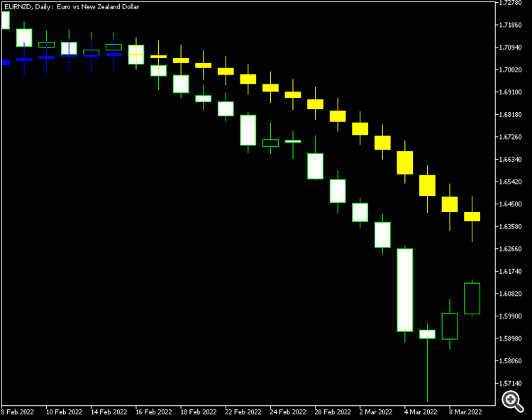Image resolution: width=532 pixels, height=420 pixels.
Task: Click the 1.59900 price label
Action: tap(511, 316)
